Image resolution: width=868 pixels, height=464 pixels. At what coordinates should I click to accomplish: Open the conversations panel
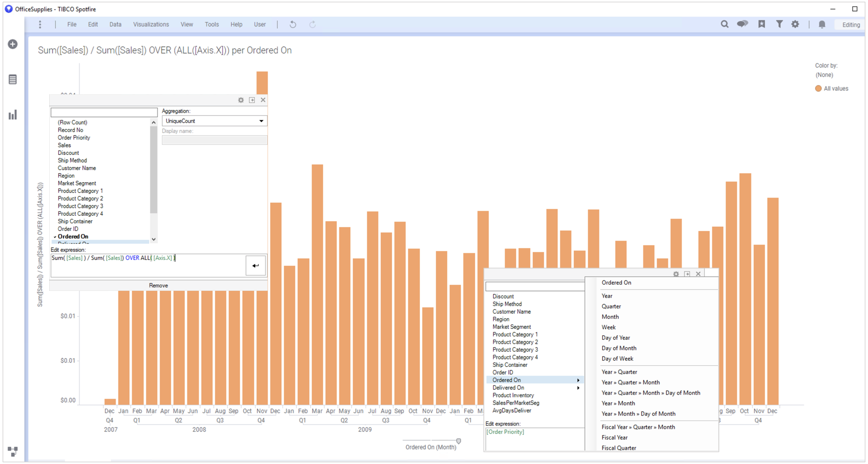(742, 24)
